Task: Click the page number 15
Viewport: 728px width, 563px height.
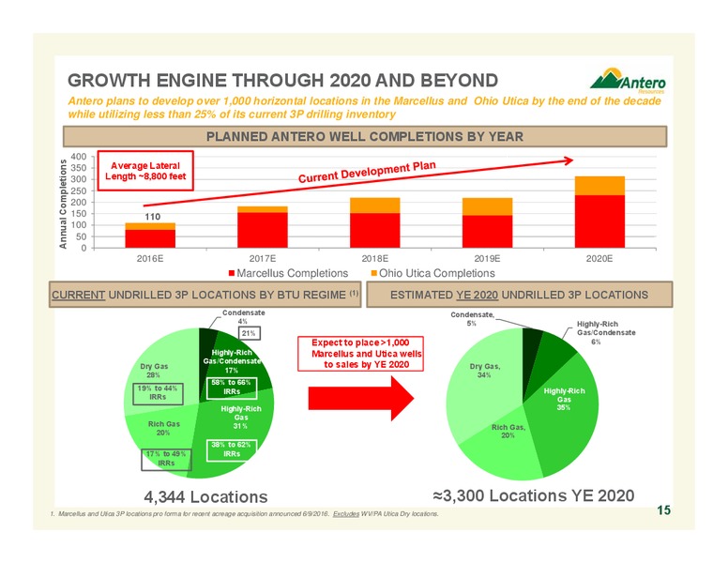Action: coord(663,510)
